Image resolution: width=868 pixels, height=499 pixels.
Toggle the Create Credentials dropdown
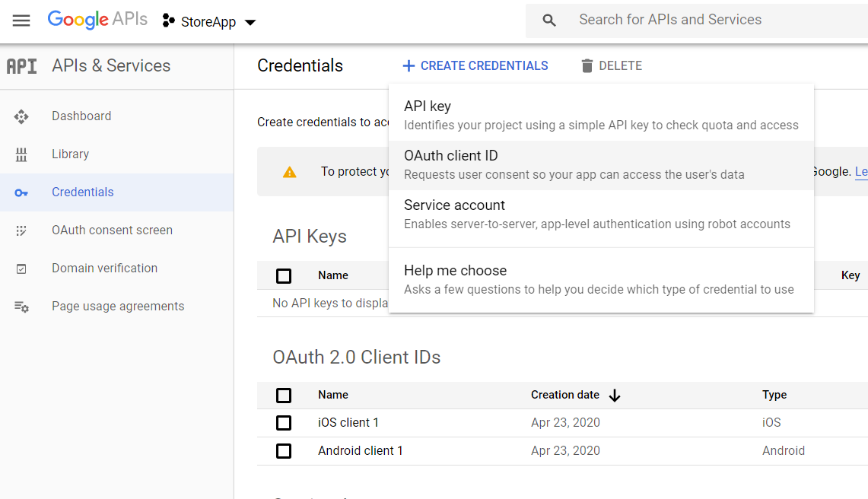click(475, 66)
